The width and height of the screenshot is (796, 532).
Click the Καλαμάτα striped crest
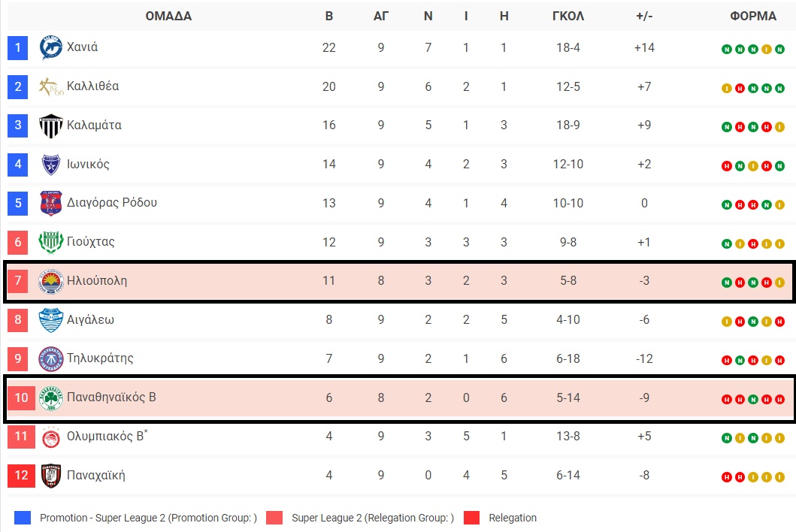point(51,125)
